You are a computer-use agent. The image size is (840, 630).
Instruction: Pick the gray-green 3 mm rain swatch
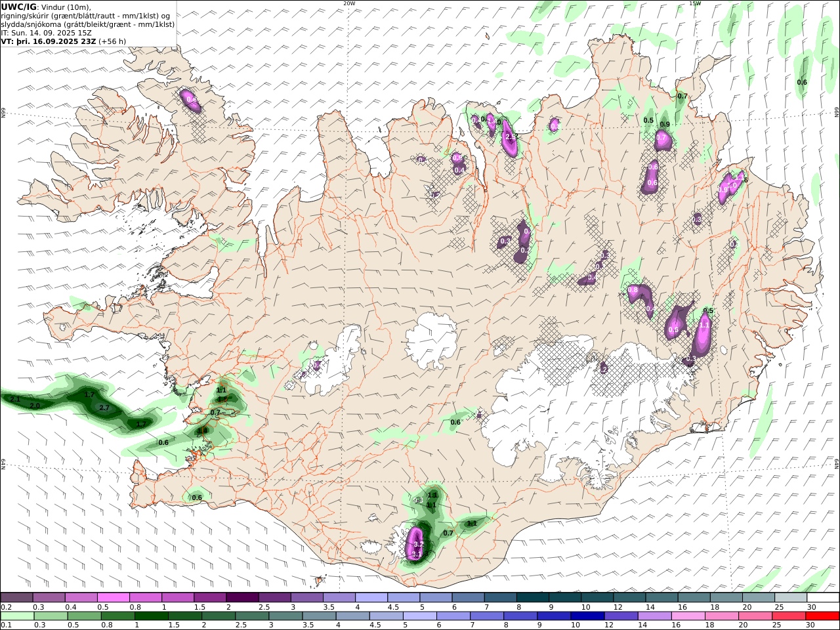285,616
